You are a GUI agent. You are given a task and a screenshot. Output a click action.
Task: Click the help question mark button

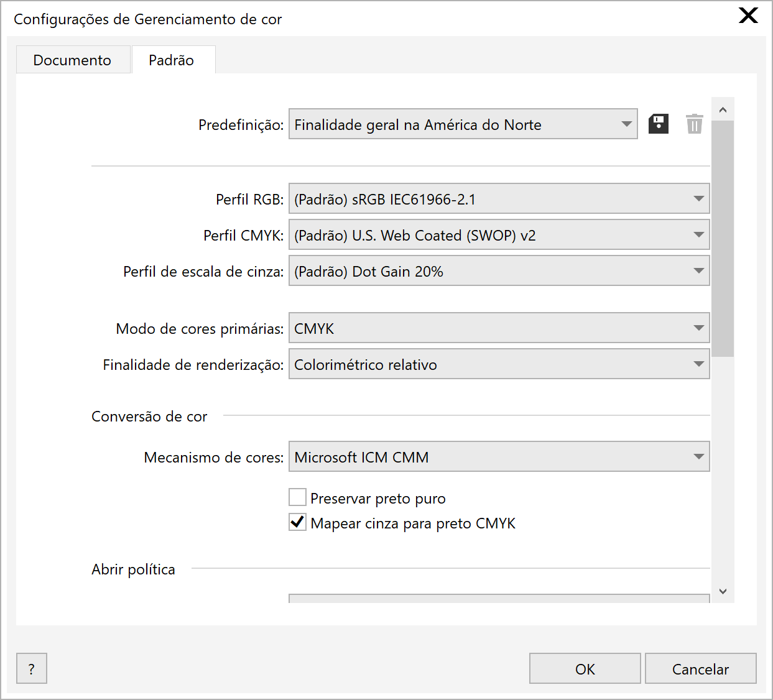click(31, 669)
